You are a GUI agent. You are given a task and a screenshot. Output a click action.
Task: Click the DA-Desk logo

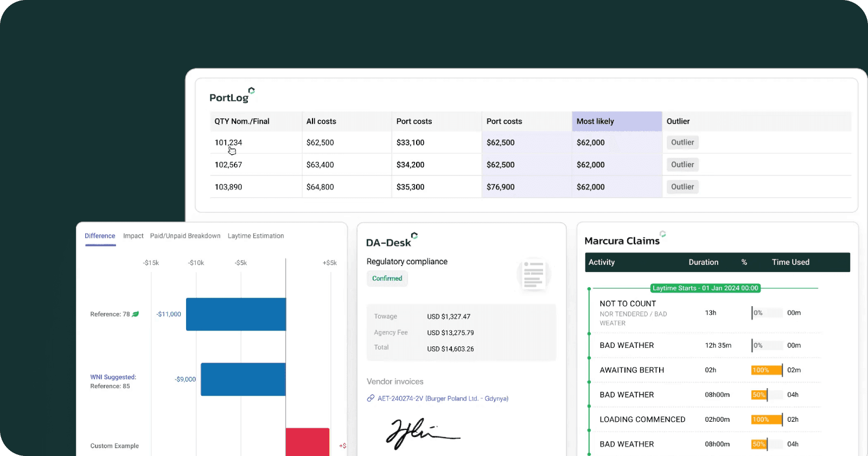[x=392, y=240]
